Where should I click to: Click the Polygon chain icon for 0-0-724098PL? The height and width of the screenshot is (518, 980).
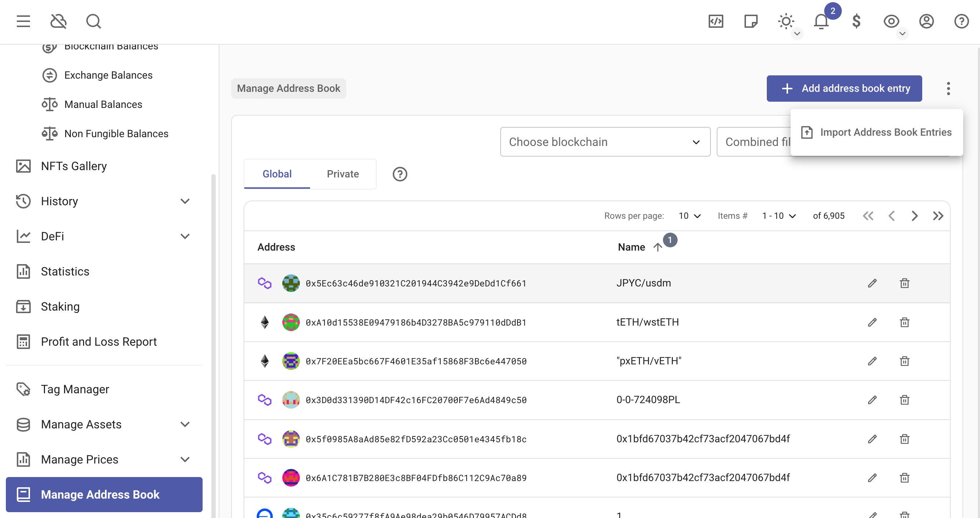(265, 399)
